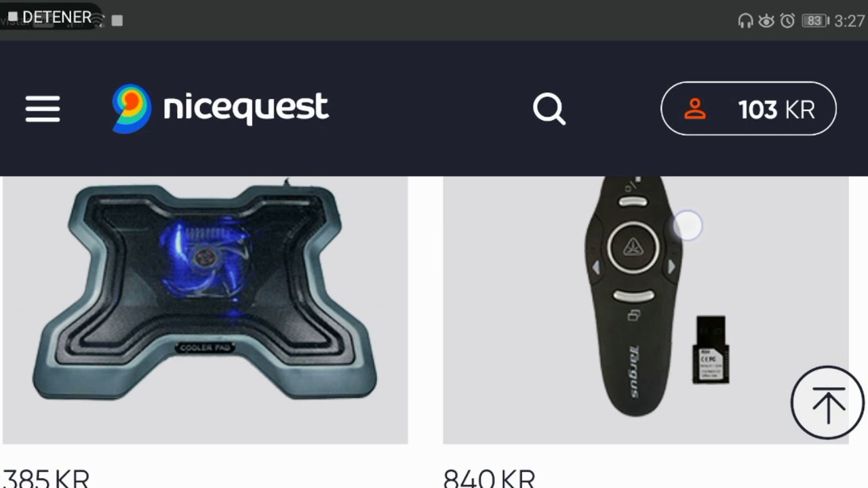This screenshot has height=488, width=868.
Task: Tap the 3:27 clock display
Action: (x=850, y=21)
